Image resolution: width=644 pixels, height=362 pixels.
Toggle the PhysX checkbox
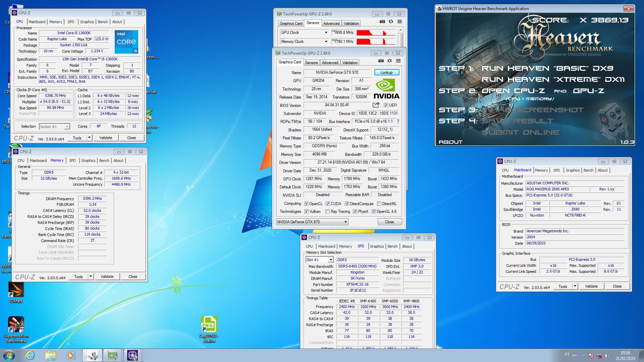[355, 212]
